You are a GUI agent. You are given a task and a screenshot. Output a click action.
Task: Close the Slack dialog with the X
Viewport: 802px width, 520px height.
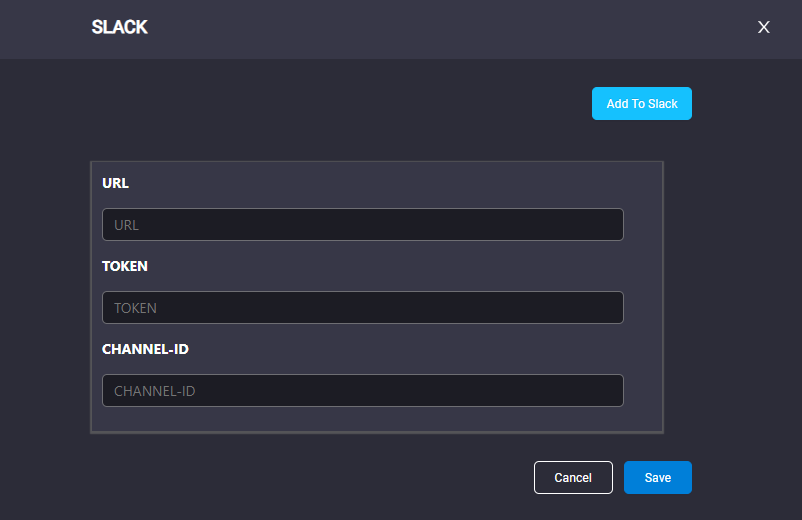coord(764,27)
